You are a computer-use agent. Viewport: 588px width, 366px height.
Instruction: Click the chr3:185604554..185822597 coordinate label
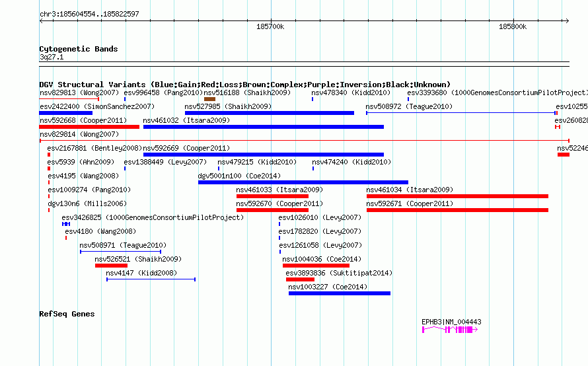coord(89,14)
